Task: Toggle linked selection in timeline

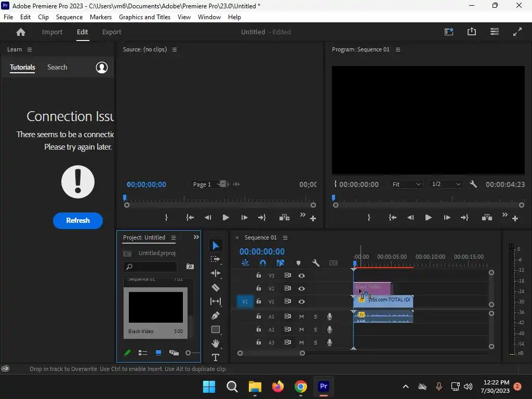Action: pyautogui.click(x=280, y=263)
